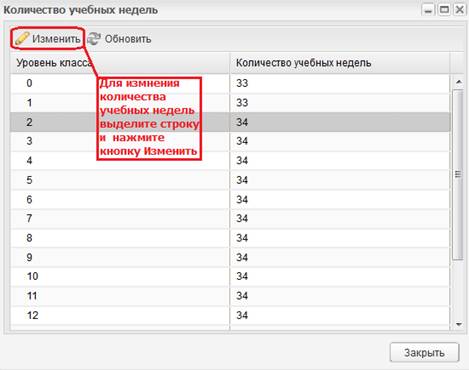
Task: Maximize the Количество учебных недель window
Action: 444,10
